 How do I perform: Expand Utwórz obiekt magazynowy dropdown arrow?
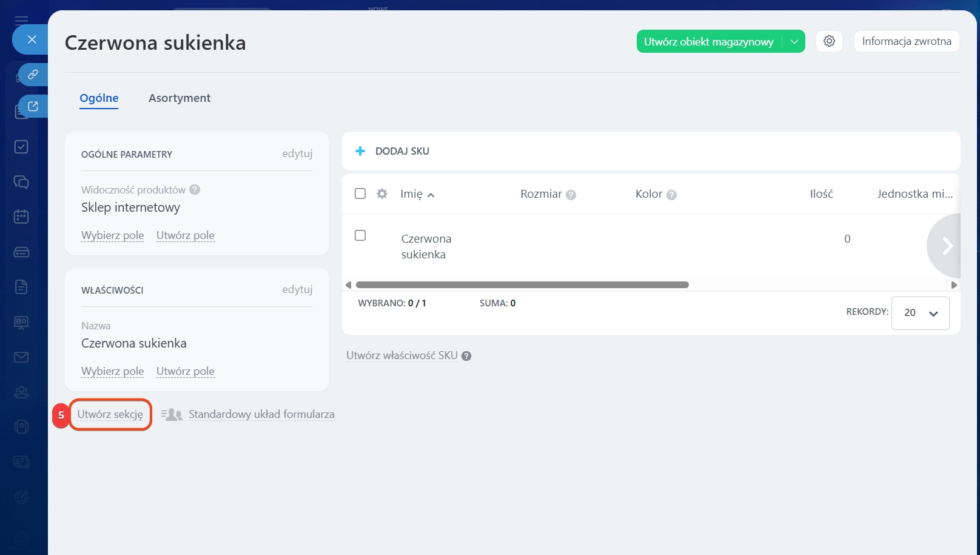click(x=794, y=42)
